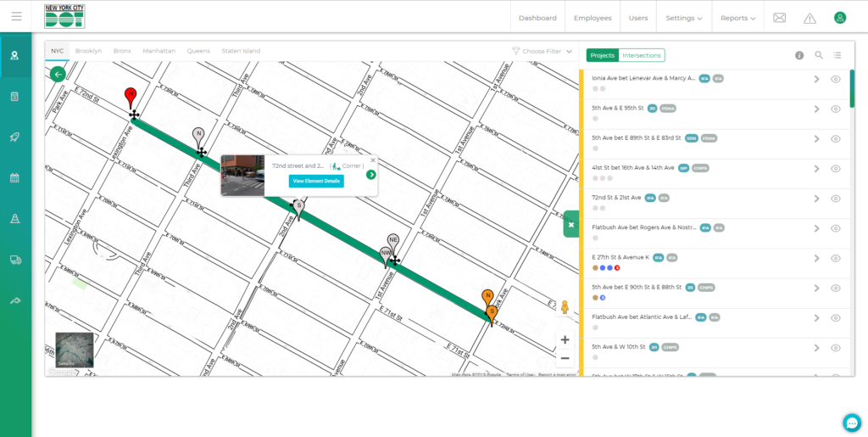Open the hamburger menu

click(x=16, y=16)
